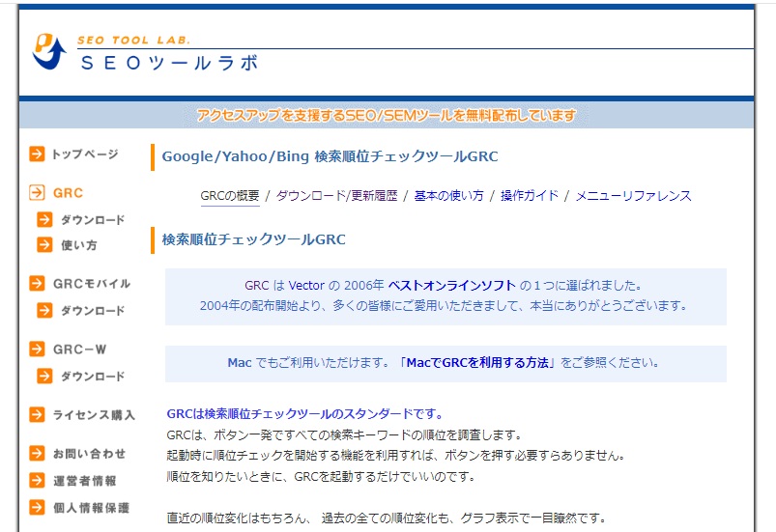Screen dimensions: 776x532
Task: Go to ダウンロード under GRC-W
Action: tap(93, 377)
